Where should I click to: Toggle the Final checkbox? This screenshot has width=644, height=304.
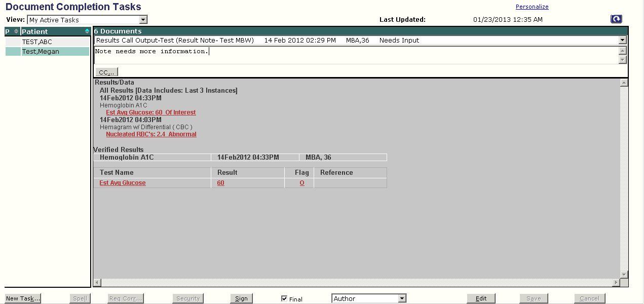(284, 299)
